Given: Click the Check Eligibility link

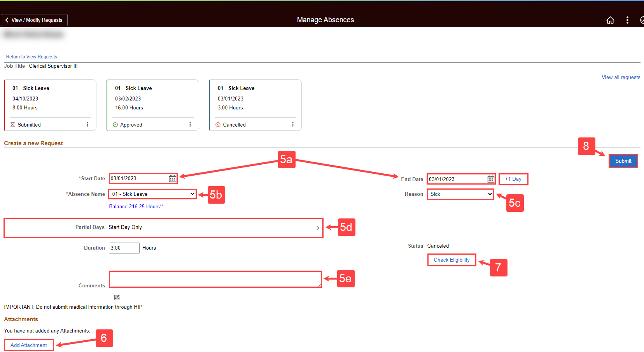Looking at the screenshot, I should click(x=451, y=260).
